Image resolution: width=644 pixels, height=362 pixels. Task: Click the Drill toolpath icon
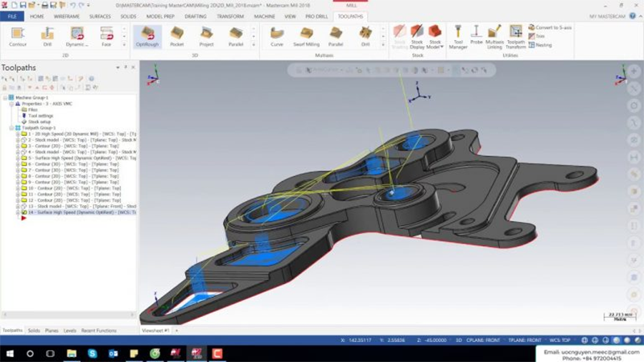tap(47, 35)
